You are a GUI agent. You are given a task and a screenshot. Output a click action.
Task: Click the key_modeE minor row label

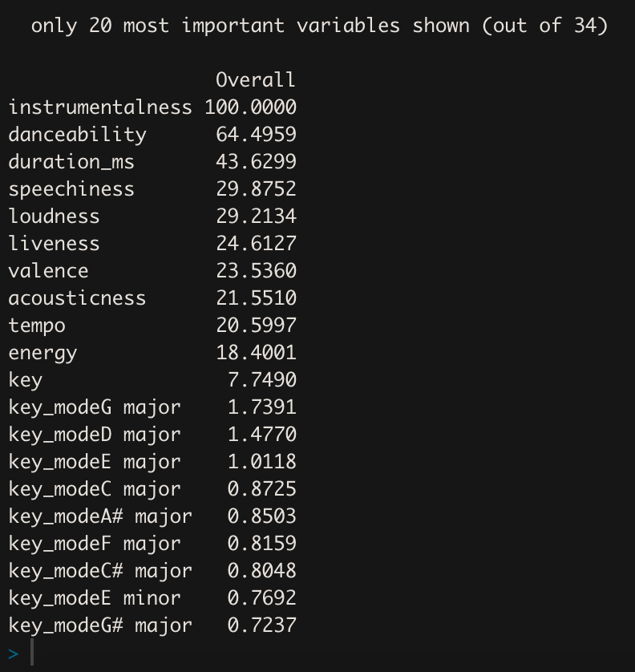pyautogui.click(x=95, y=598)
